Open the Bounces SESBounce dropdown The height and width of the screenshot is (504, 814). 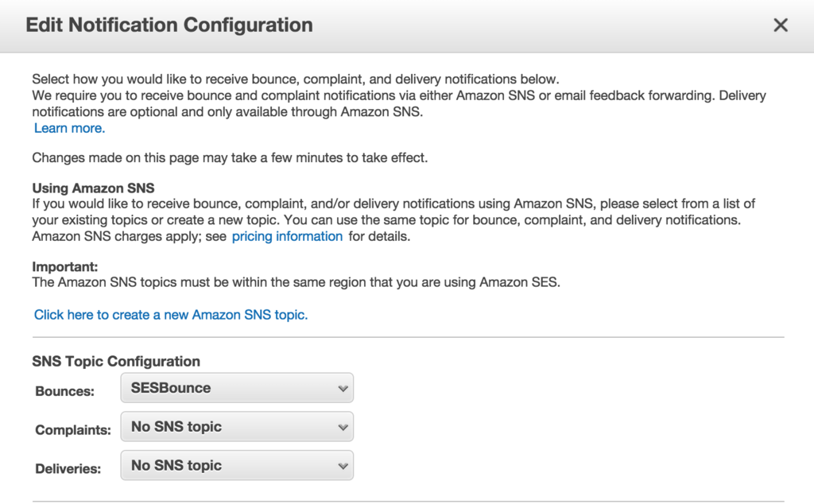pos(236,388)
